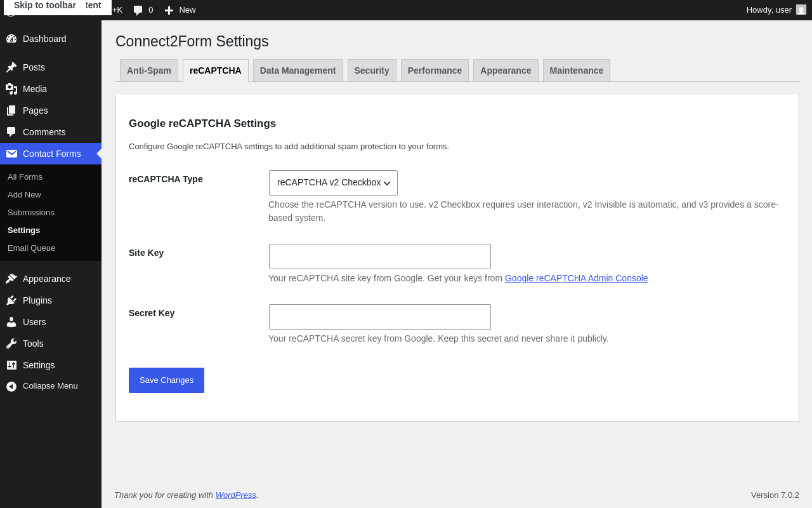Screen dimensions: 812x508
Task: Select the reCAPTCHA tab
Action: coord(216,70)
